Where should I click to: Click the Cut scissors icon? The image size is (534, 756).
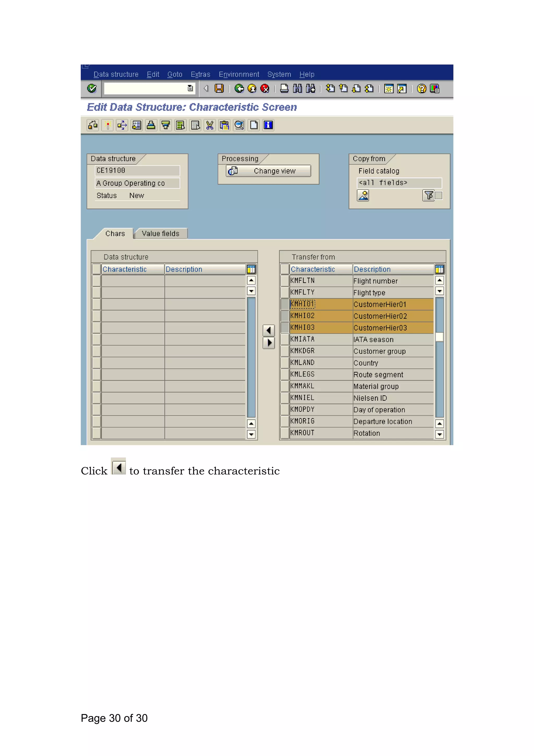coord(210,125)
